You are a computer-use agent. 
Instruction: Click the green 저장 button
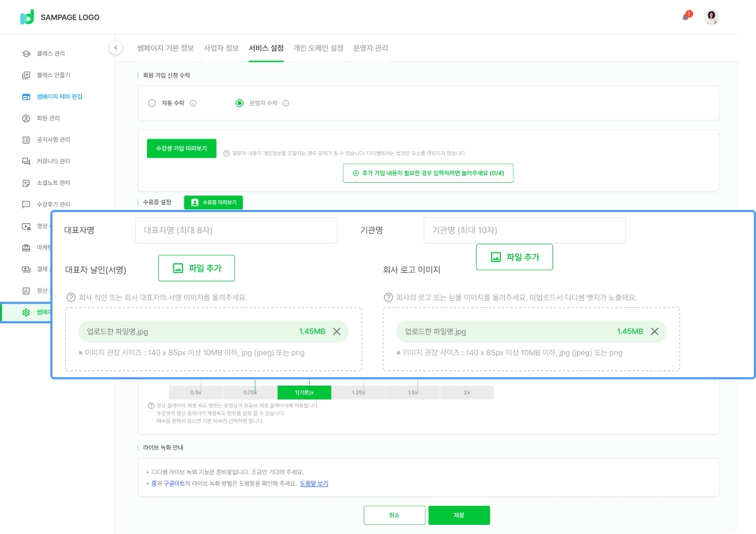(459, 515)
